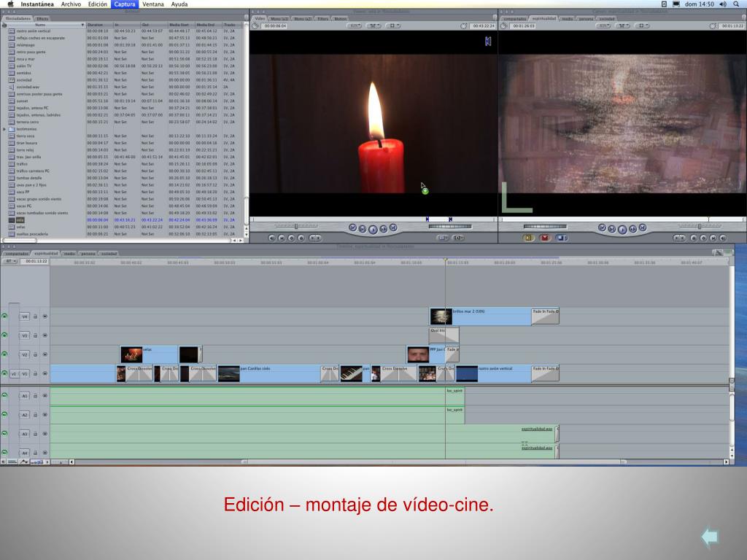The image size is (747, 560).
Task: Toggle Auto Select on track A2
Action: click(x=44, y=415)
